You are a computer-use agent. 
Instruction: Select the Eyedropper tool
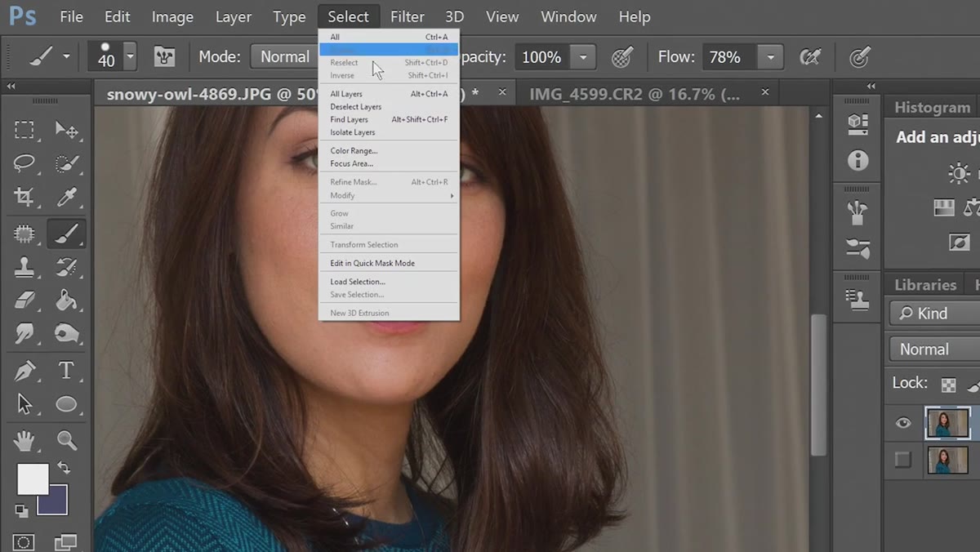coord(66,197)
